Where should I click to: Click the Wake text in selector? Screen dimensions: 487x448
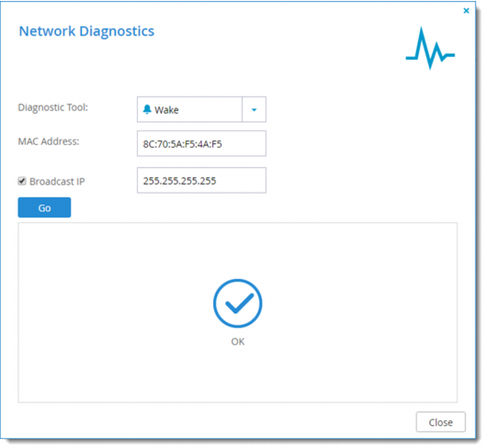pos(166,110)
